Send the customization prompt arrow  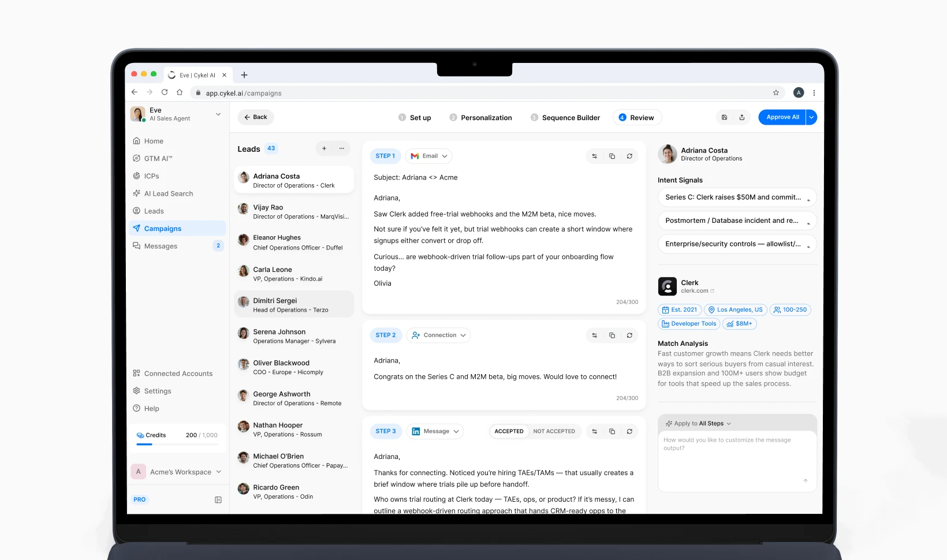[806, 480]
